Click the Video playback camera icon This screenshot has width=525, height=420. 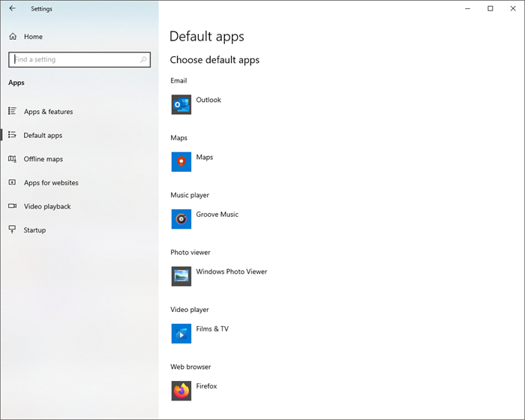pyautogui.click(x=13, y=206)
